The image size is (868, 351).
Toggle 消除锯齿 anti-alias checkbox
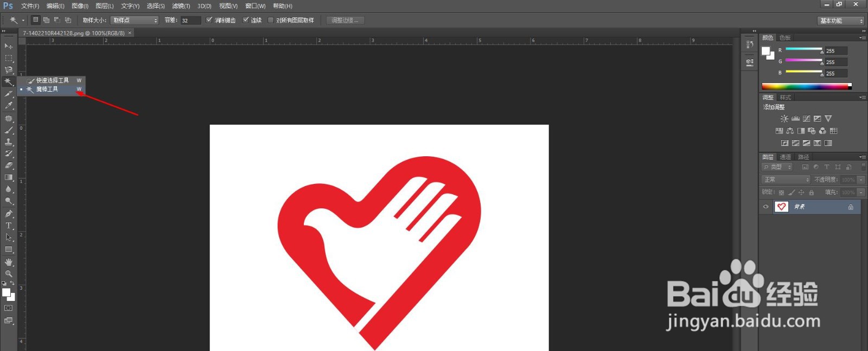[x=209, y=20]
